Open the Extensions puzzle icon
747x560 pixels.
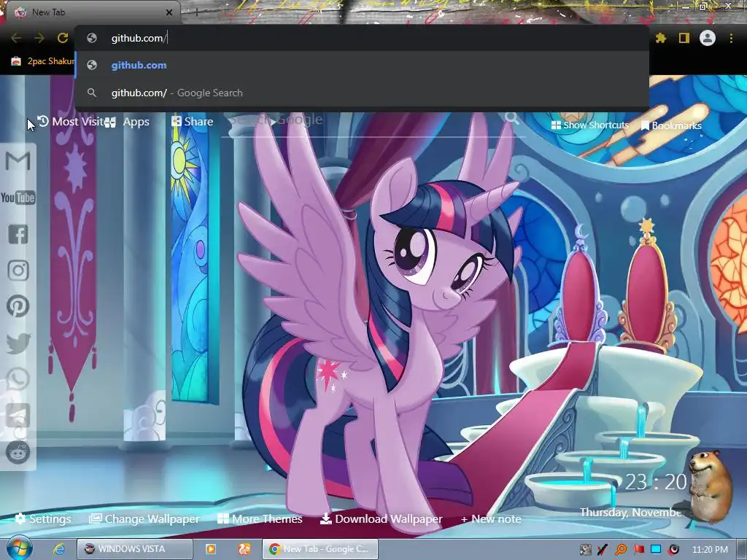tap(660, 38)
